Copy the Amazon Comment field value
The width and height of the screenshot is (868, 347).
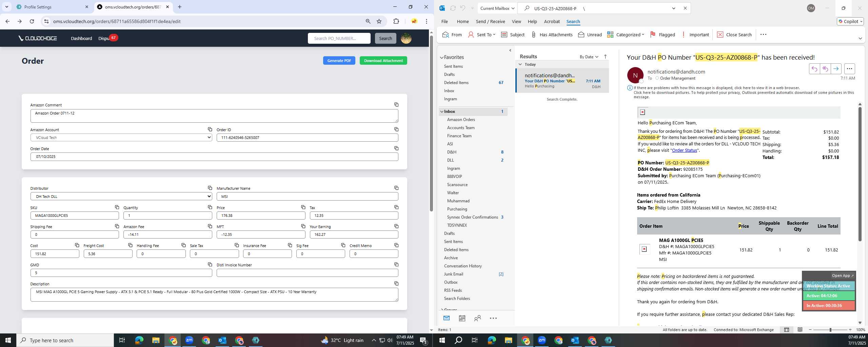click(396, 104)
